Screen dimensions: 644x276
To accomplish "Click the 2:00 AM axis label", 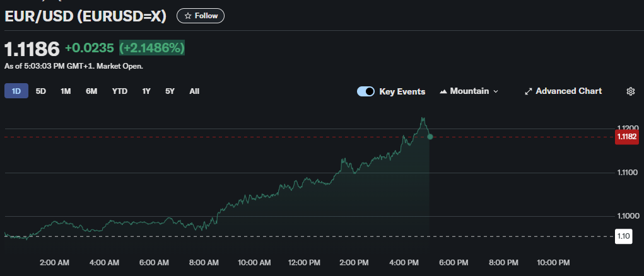I will coord(54,263).
